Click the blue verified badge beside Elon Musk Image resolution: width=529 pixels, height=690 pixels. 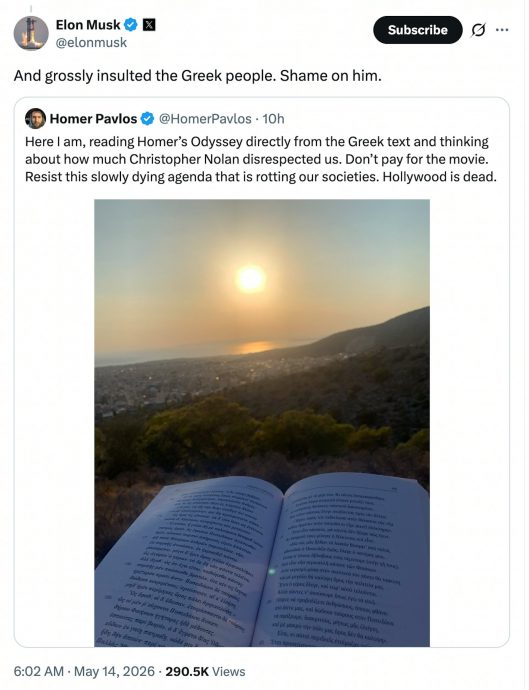click(131, 25)
